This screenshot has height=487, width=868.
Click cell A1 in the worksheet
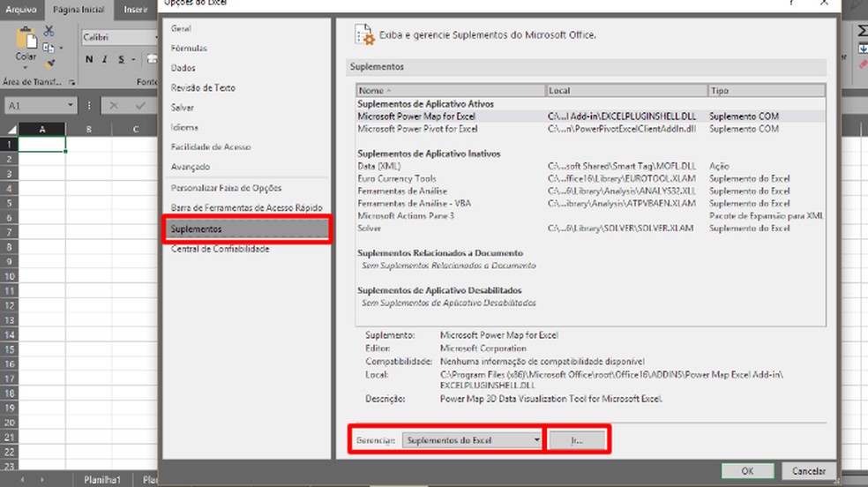(42, 144)
